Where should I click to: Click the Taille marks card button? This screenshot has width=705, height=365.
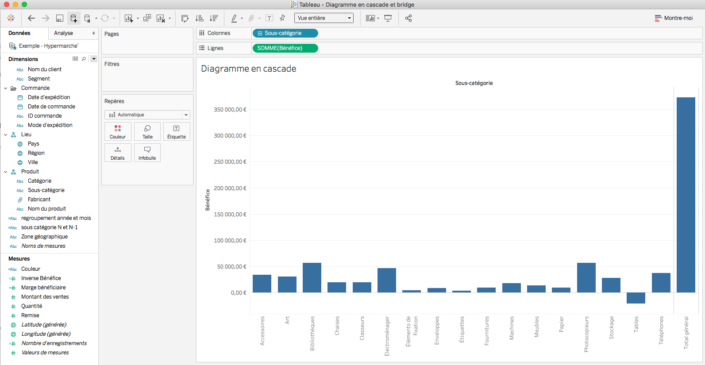click(x=147, y=131)
